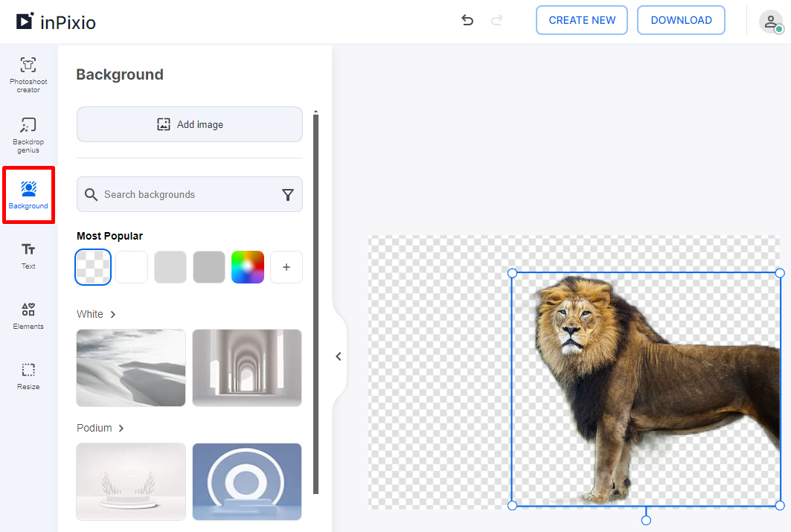Open the Text panel
Viewport: 791px width, 532px height.
tap(28, 255)
